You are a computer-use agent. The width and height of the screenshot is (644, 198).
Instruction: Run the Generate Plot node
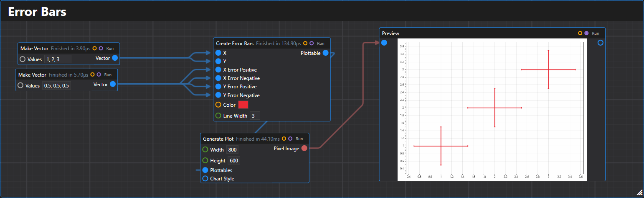(299, 139)
